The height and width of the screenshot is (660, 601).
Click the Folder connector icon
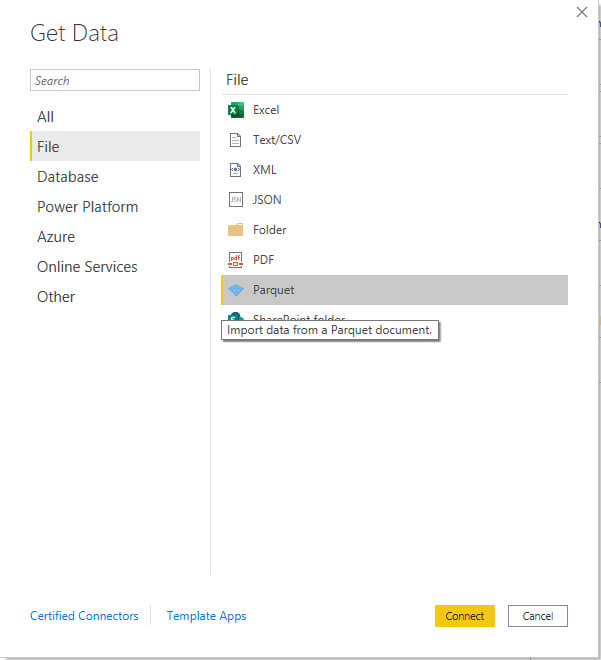tap(236, 230)
